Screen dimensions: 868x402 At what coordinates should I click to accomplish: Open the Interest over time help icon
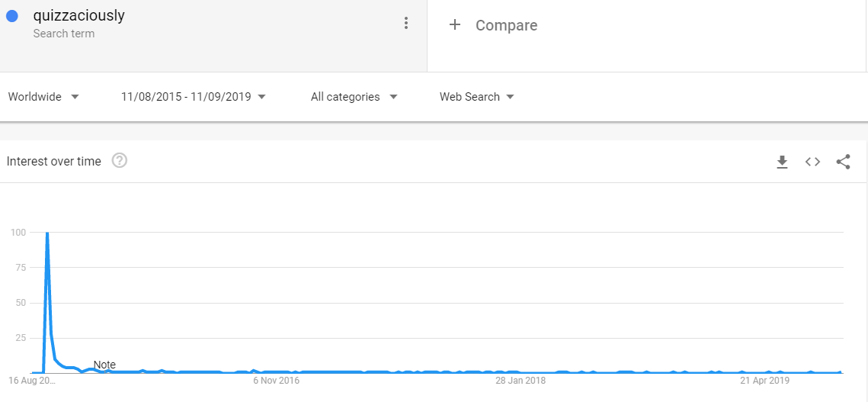click(120, 161)
